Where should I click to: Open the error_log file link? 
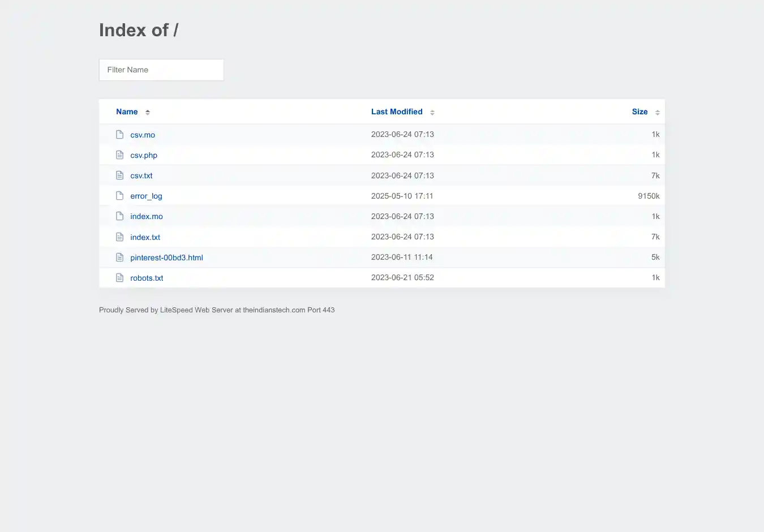pos(146,196)
